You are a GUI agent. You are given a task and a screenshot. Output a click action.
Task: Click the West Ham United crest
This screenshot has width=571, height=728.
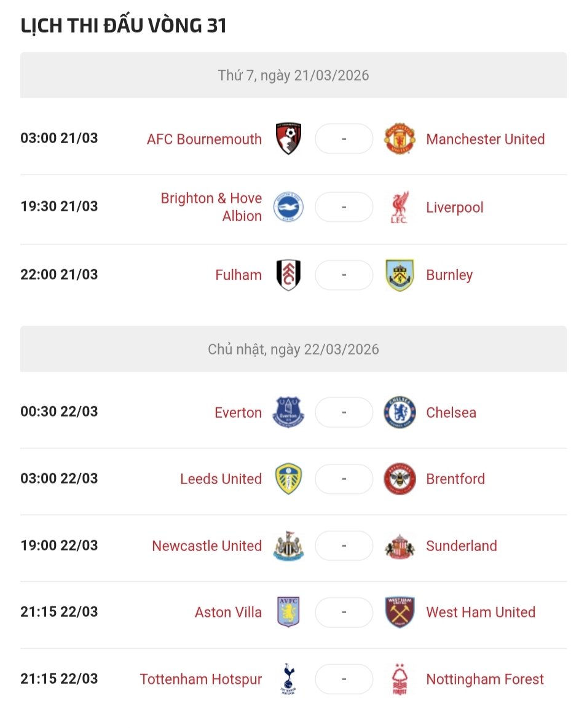pyautogui.click(x=400, y=612)
